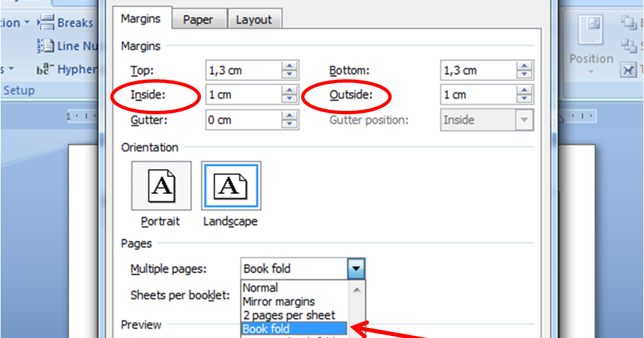Open the Position button in ribbon
Viewport: 644px width, 338px height.
point(591,45)
